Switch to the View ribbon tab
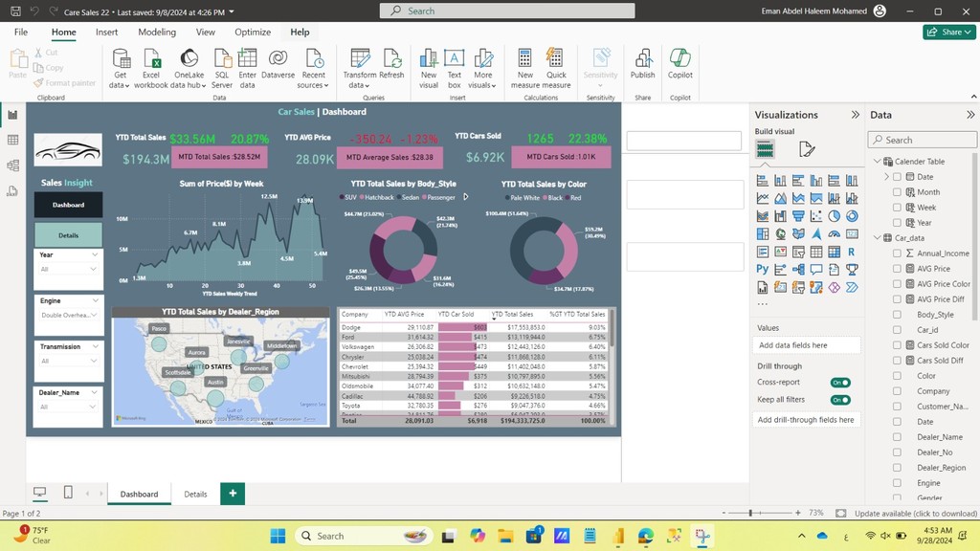 [x=205, y=32]
